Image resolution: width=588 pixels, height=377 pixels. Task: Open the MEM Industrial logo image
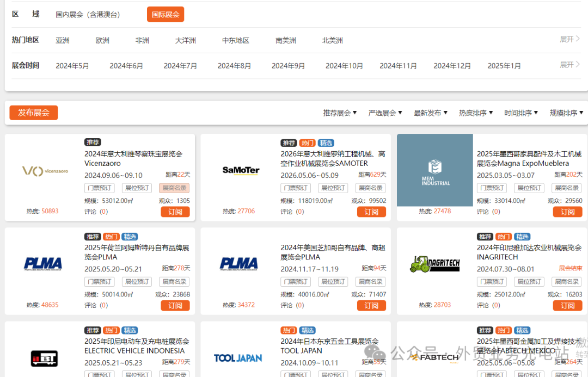tap(435, 170)
